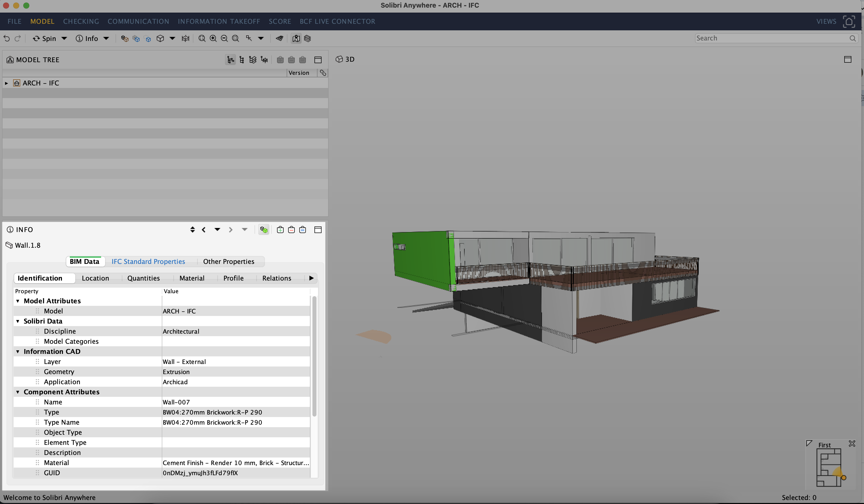
Task: Select the Zoom Out tool
Action: 224,38
